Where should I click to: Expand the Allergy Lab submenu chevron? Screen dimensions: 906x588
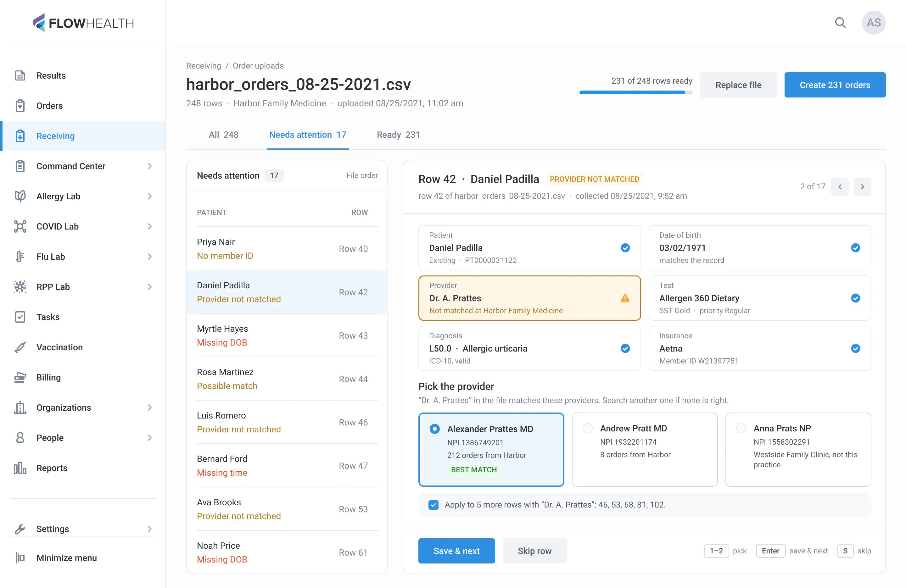(150, 196)
